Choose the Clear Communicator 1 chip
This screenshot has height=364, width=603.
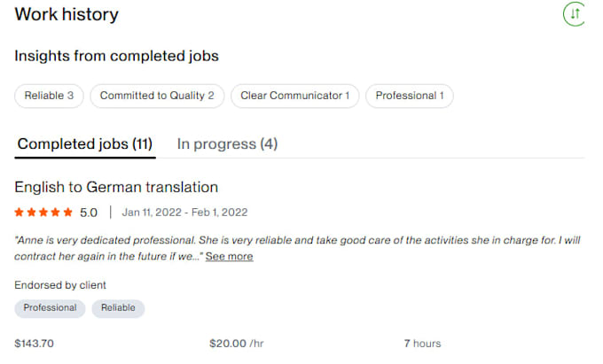click(x=295, y=96)
